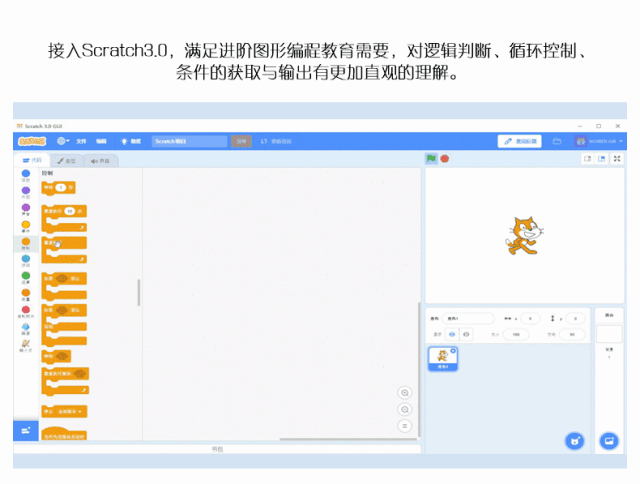Click the repeat until block
This screenshot has height=484, width=640.
[x=65, y=381]
